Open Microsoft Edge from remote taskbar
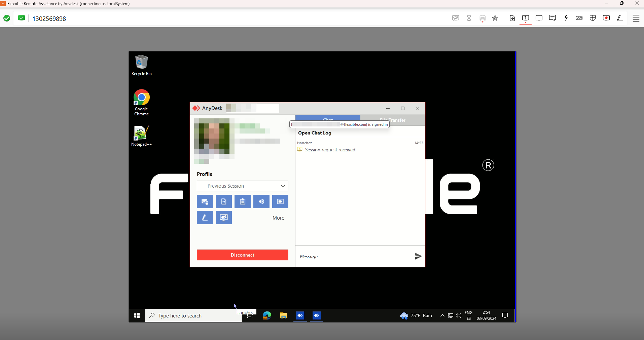Screen dimensions: 644x340 pos(267,315)
